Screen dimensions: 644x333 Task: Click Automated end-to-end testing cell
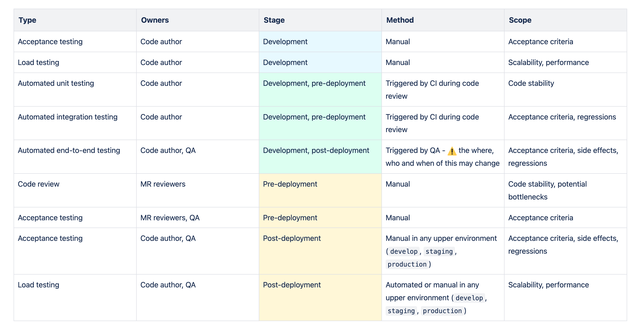point(69,150)
